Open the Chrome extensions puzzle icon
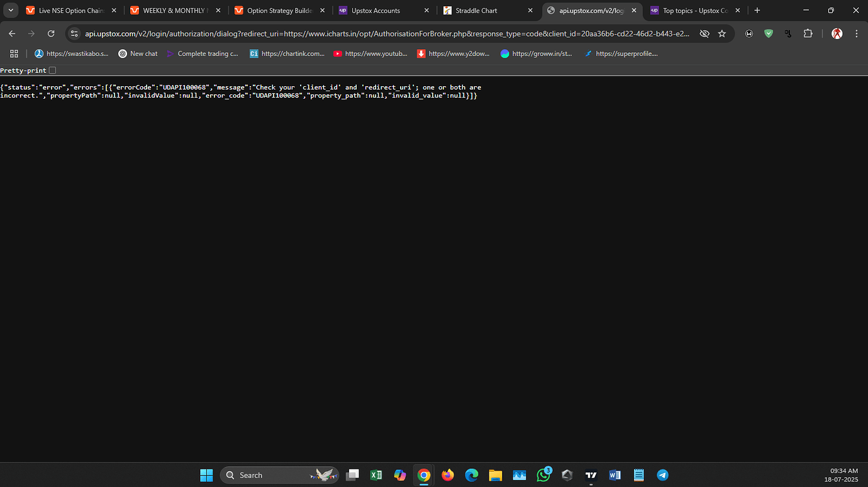868x487 pixels. tap(808, 33)
